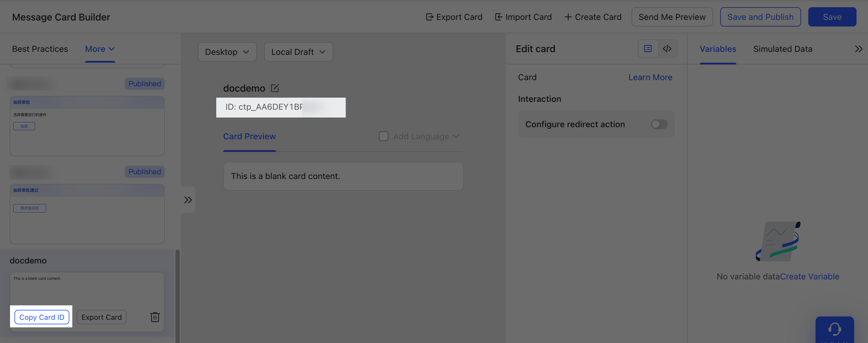Delete the docdemo card with trash icon
The image size is (868, 343).
coord(155,317)
